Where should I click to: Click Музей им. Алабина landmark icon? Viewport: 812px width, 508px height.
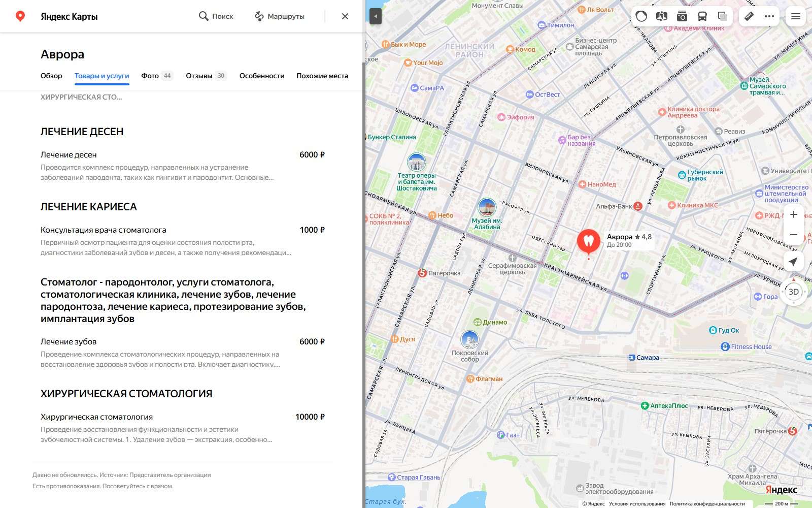click(x=487, y=207)
